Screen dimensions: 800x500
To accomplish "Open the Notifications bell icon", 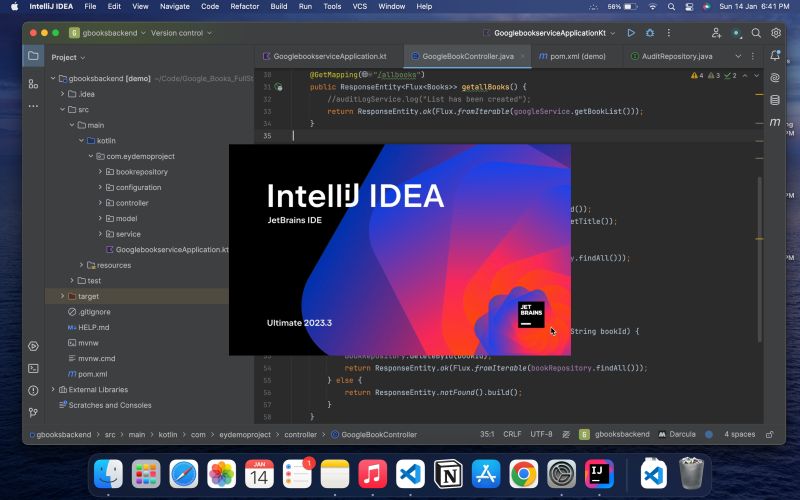I will click(x=774, y=56).
